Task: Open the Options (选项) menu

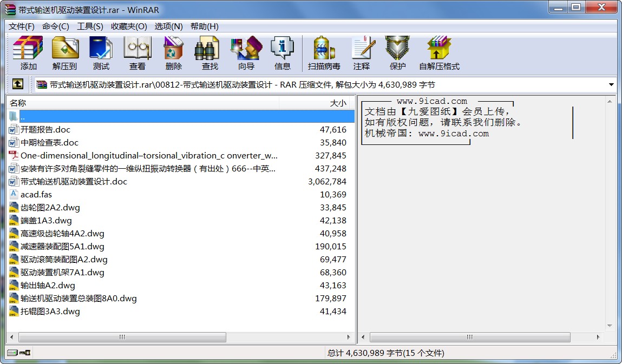Action: [168, 26]
